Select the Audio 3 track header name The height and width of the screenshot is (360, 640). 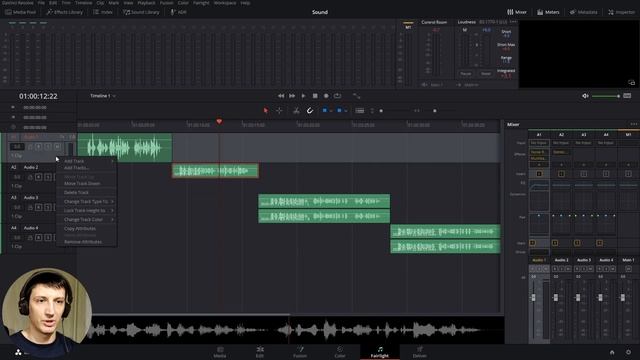pyautogui.click(x=31, y=198)
